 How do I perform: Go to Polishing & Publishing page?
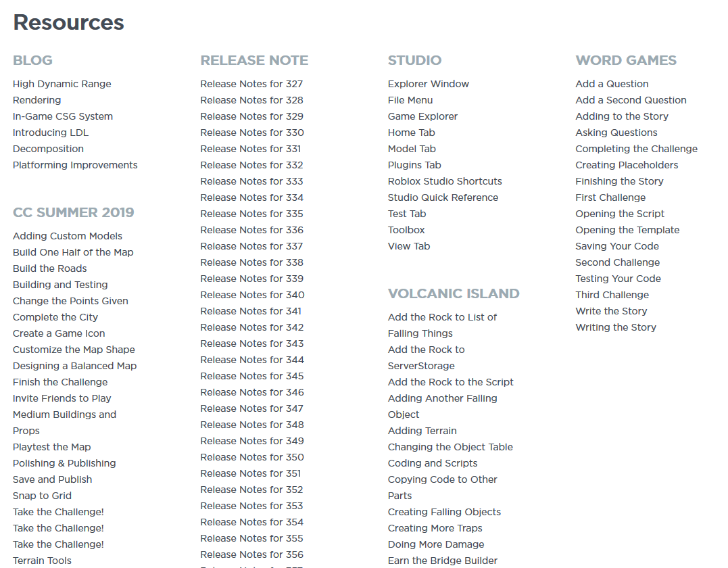point(64,463)
